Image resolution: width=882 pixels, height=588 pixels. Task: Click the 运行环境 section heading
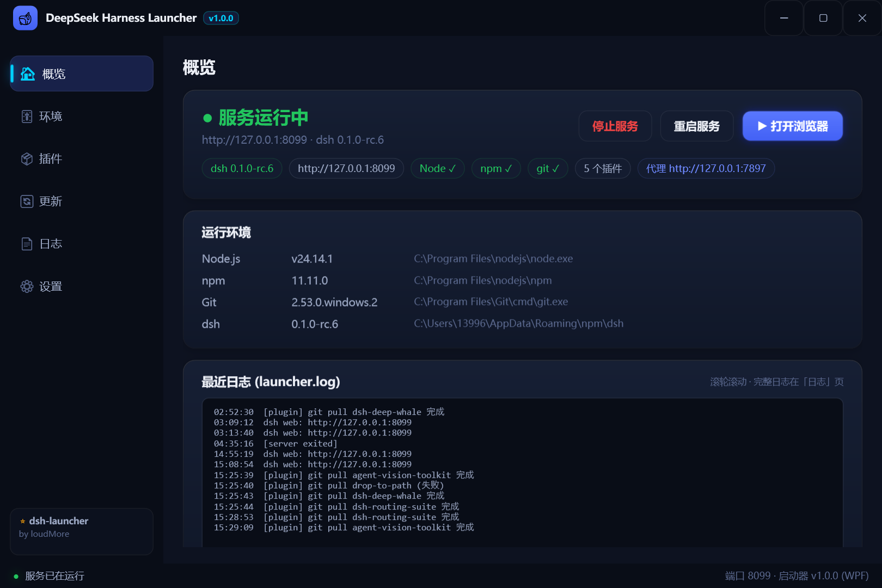[226, 232]
